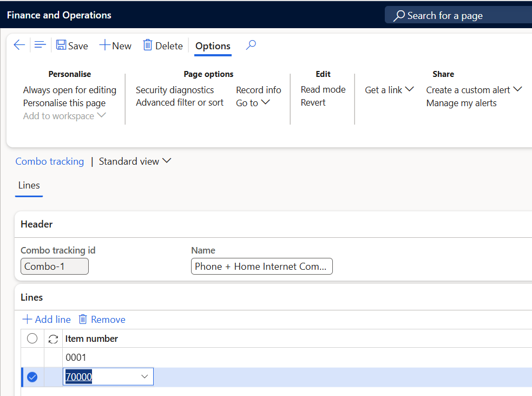Click the magnifier search icon in toolbar
This screenshot has width=532, height=396.
251,46
